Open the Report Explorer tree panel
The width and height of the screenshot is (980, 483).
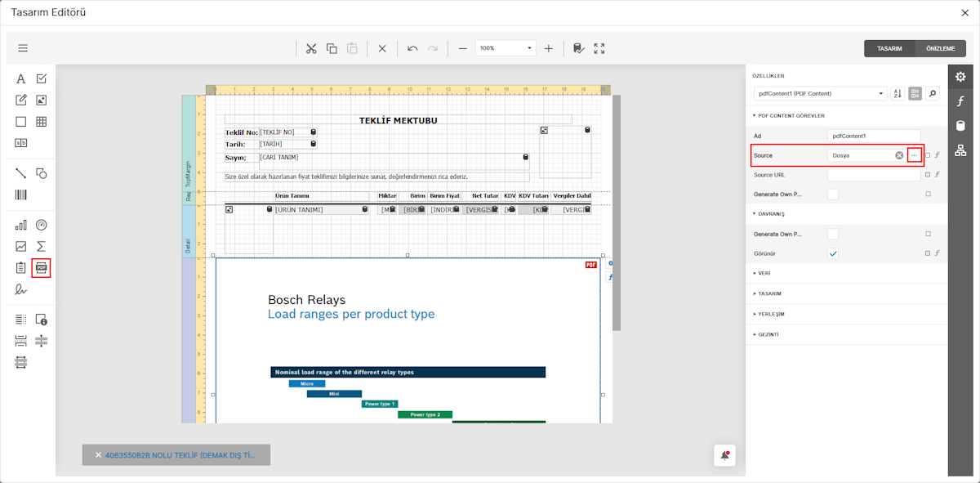coord(960,150)
